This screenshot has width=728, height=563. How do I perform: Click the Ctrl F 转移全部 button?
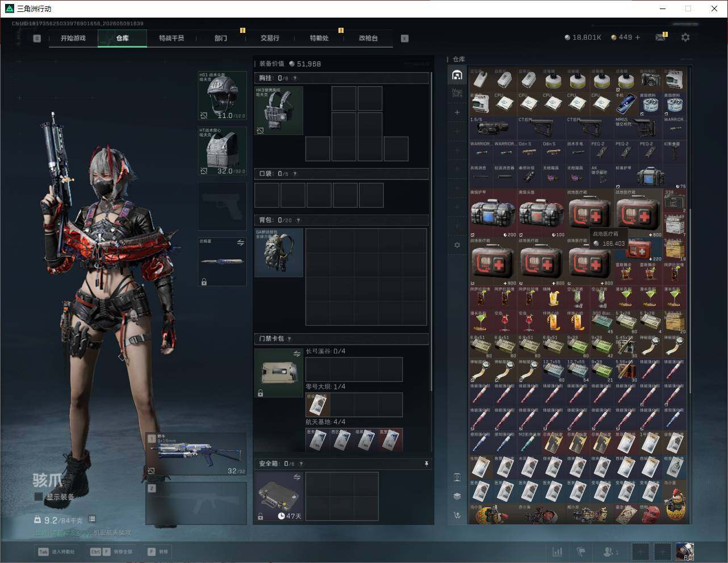coord(111,552)
